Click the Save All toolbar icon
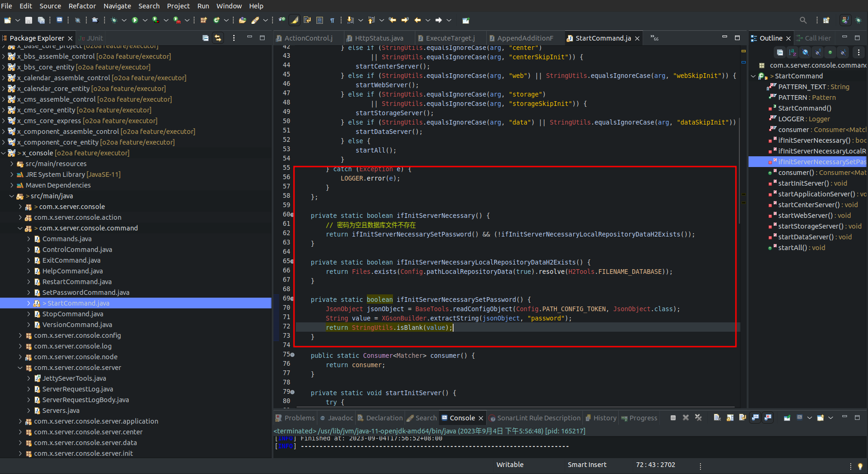Screen dimensions: 868x474 click(41, 20)
